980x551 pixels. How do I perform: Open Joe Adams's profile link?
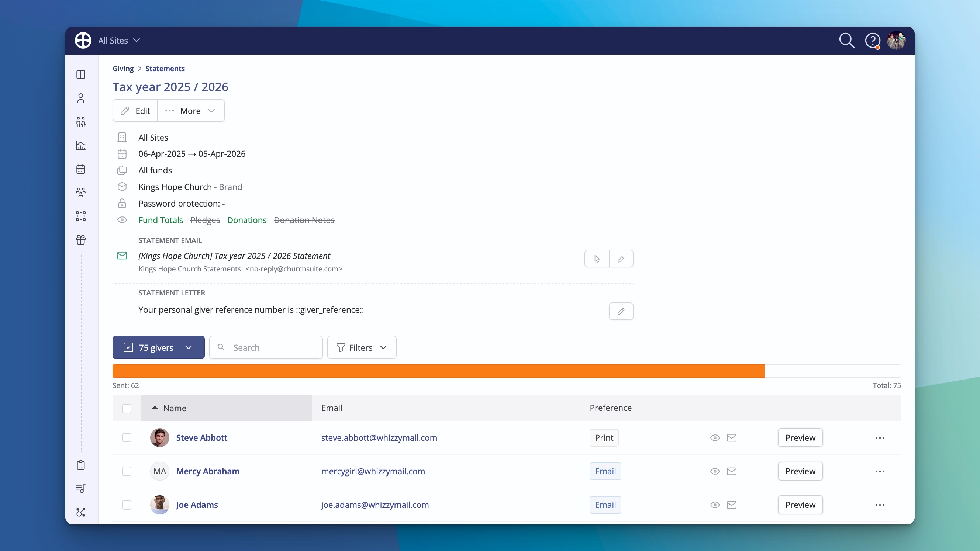[x=197, y=505]
